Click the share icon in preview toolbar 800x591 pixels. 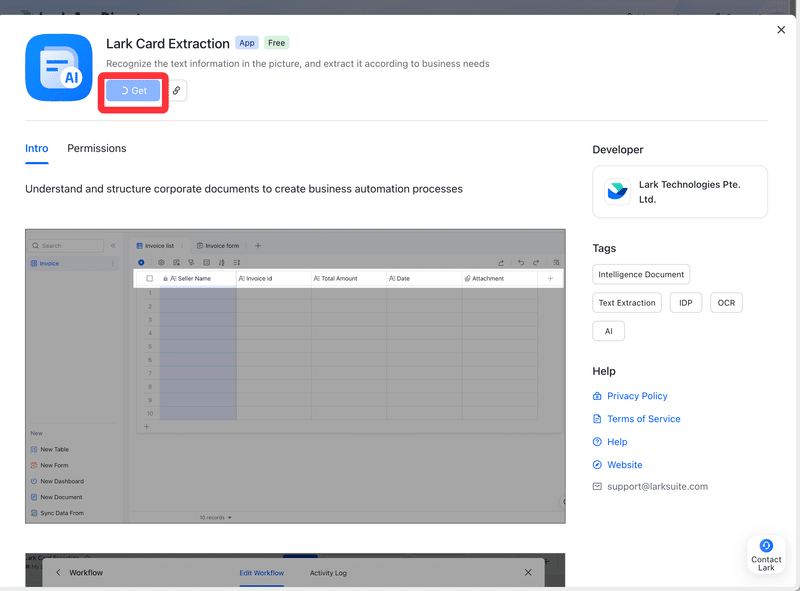tap(501, 263)
